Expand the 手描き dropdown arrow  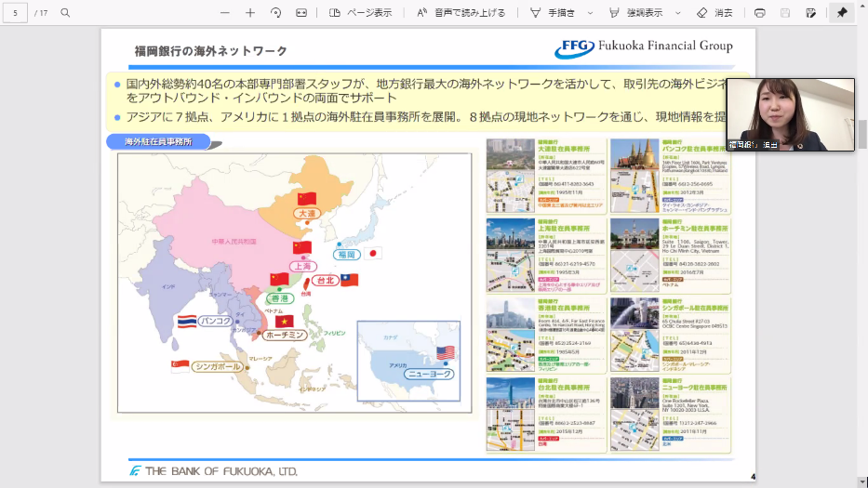coord(590,12)
